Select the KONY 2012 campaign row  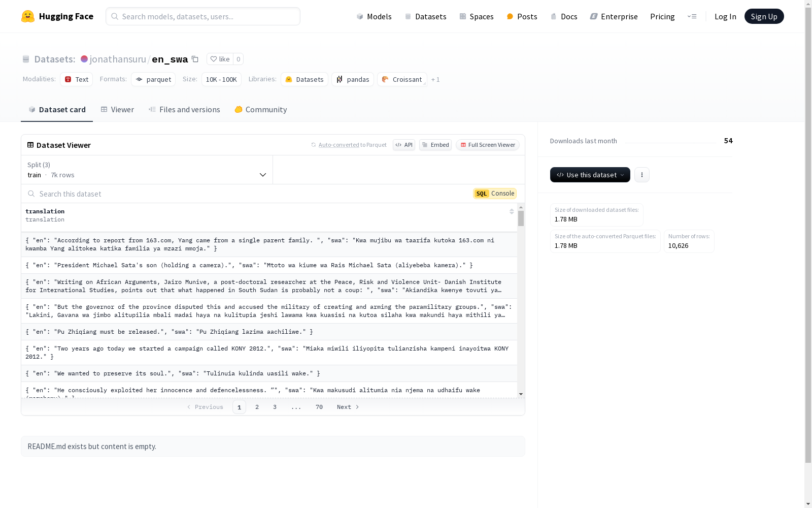[x=269, y=353]
